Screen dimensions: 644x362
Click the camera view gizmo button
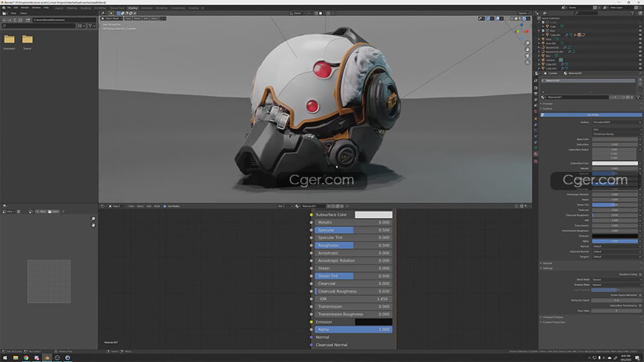point(528,56)
